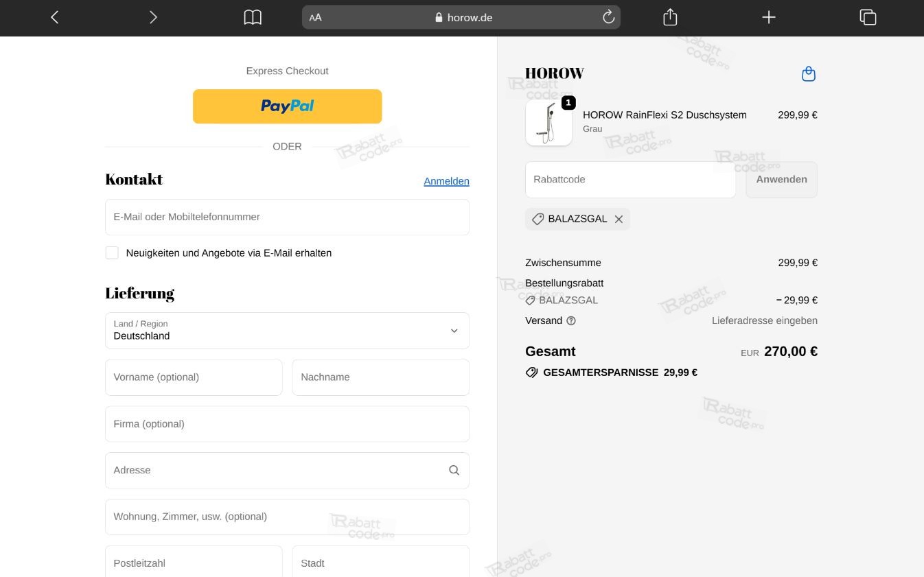Image resolution: width=924 pixels, height=577 pixels.
Task: Click the Versand help question mark icon
Action: [x=571, y=320]
